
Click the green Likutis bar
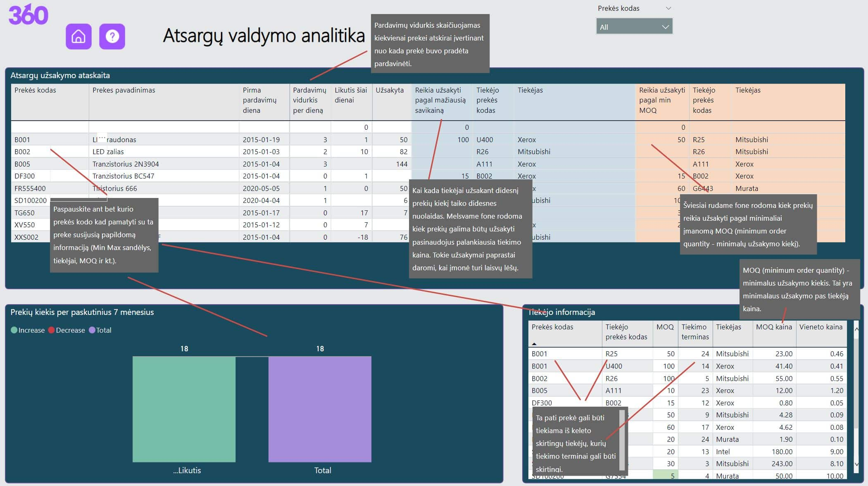tap(184, 409)
